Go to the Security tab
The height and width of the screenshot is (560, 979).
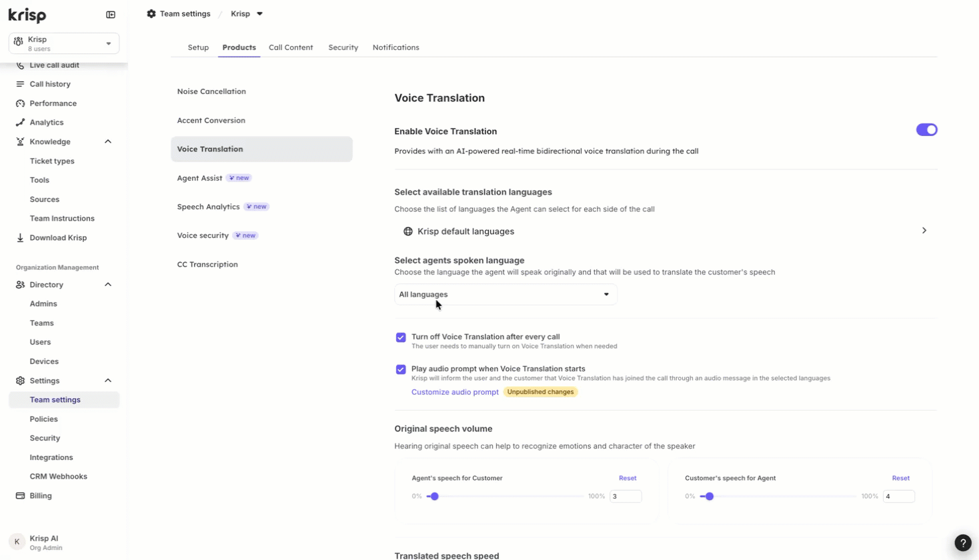pos(343,47)
